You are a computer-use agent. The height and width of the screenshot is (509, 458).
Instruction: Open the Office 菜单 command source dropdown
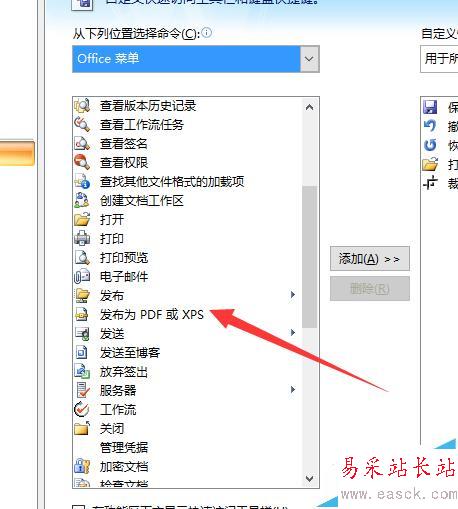309,59
